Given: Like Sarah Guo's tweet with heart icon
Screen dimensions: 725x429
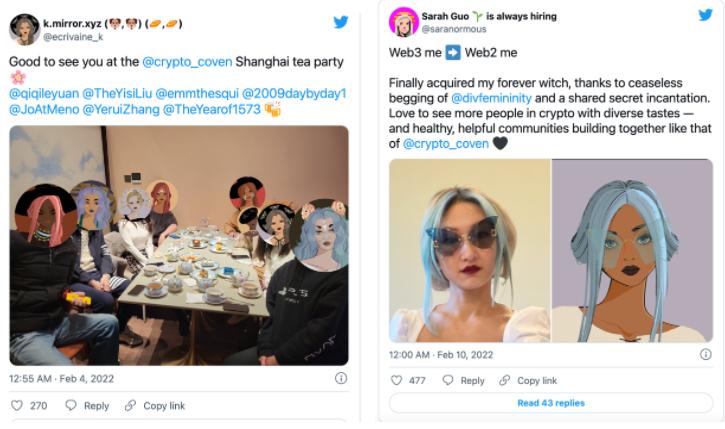Looking at the screenshot, I should 396,380.
